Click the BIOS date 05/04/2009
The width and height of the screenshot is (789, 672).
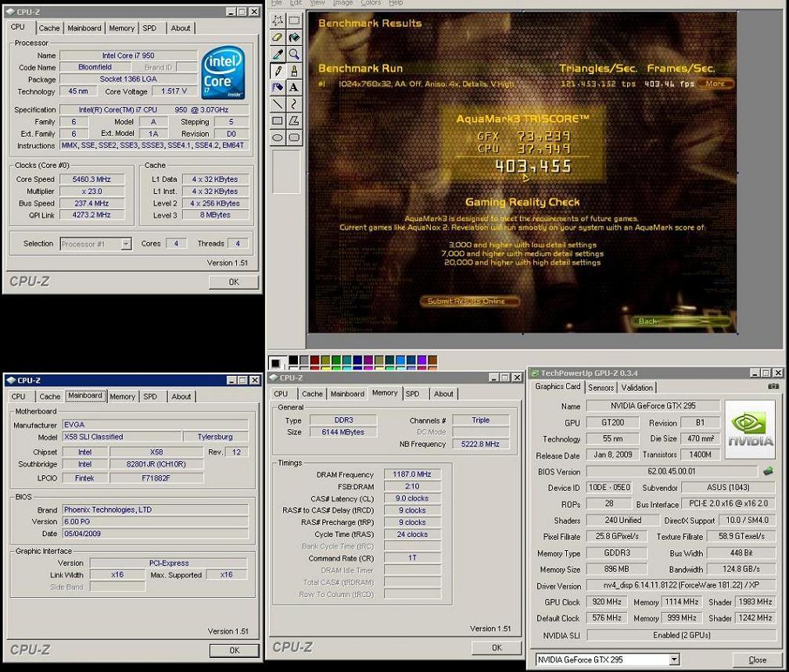click(x=156, y=534)
